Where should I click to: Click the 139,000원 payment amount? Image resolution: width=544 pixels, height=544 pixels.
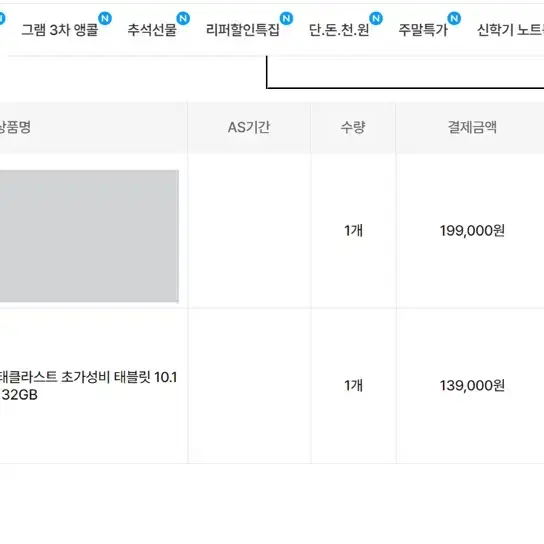click(472, 385)
